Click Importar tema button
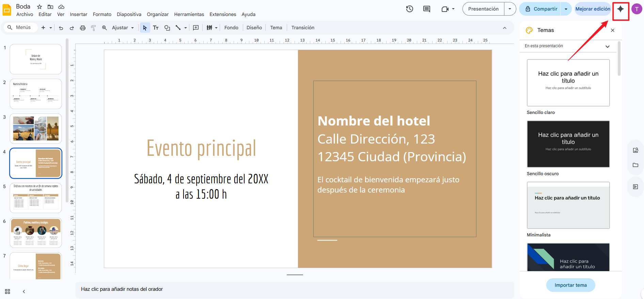 tap(570, 285)
